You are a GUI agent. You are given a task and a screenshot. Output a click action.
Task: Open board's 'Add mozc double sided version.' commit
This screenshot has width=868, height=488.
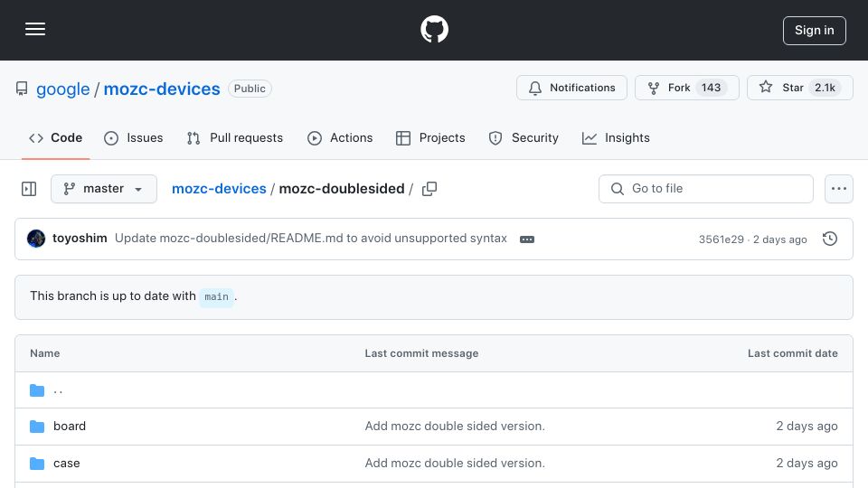coord(455,426)
